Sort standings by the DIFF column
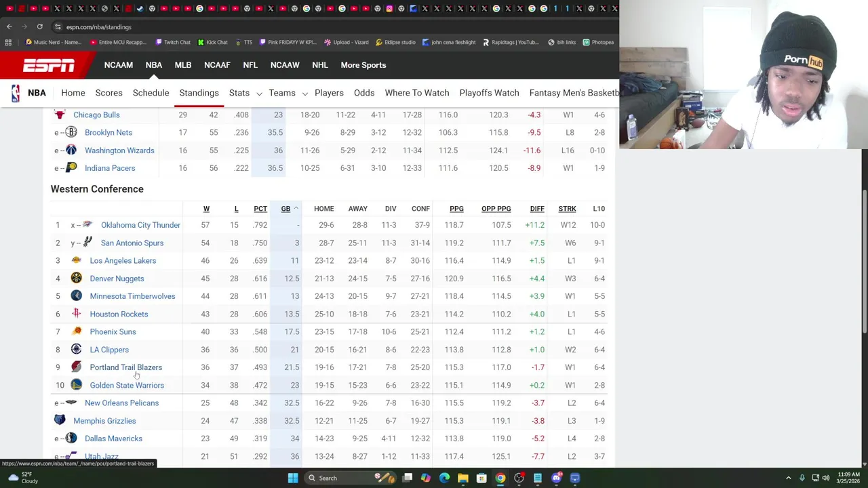 click(537, 209)
